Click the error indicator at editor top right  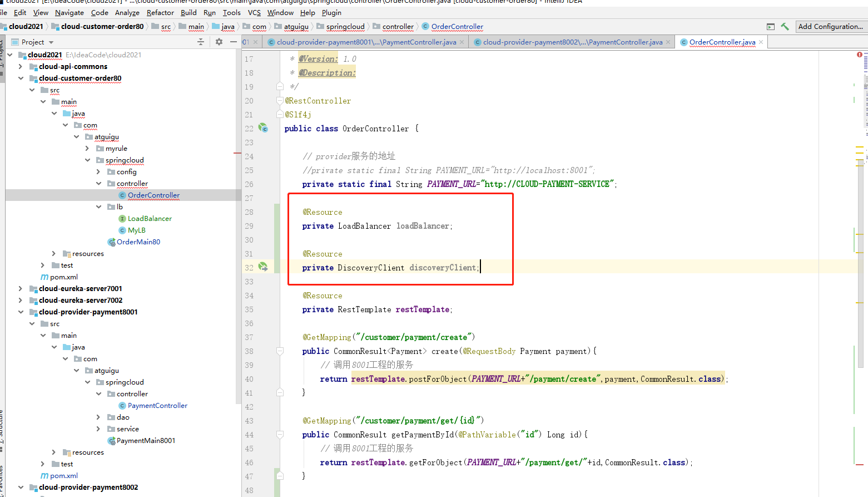860,55
